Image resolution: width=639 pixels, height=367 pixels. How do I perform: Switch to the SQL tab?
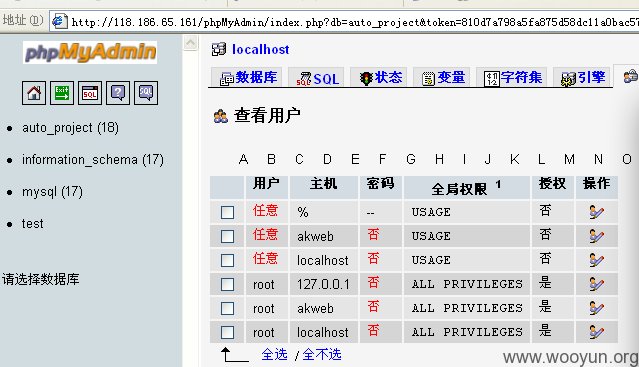coord(317,77)
